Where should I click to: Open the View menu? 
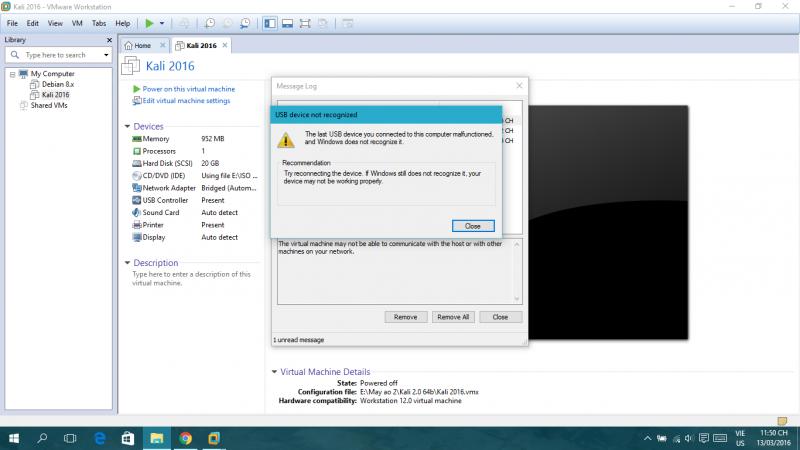pos(55,23)
